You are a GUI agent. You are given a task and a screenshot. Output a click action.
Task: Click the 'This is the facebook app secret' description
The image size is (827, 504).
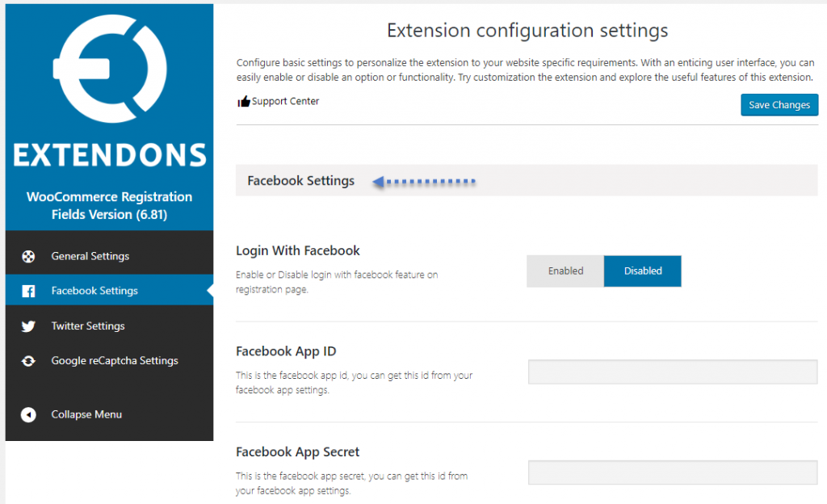pyautogui.click(x=352, y=484)
